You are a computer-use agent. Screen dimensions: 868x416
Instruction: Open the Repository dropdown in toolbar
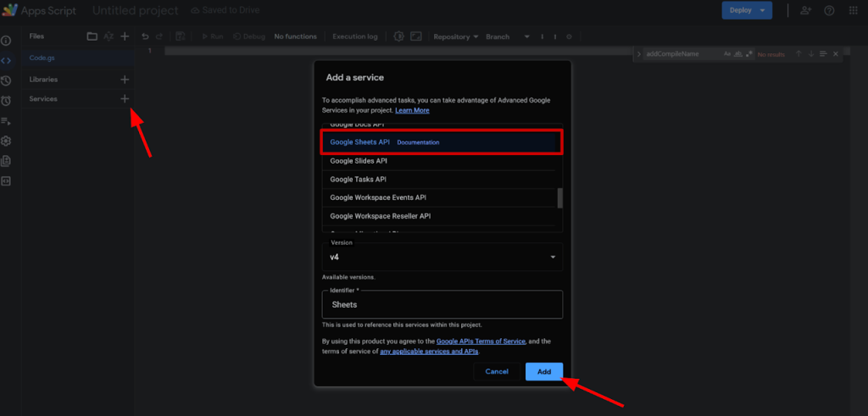click(456, 36)
